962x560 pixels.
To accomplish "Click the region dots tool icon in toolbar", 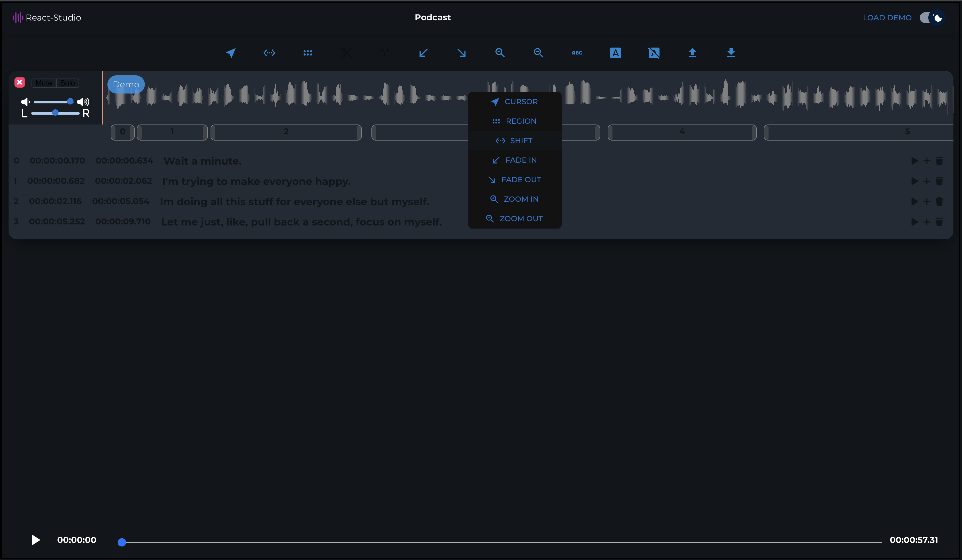I will (x=308, y=53).
